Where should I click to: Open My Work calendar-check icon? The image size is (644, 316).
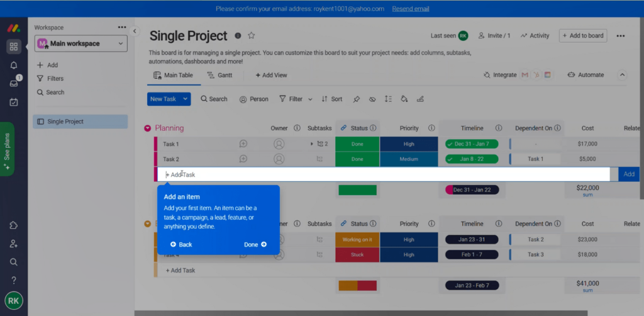[14, 102]
